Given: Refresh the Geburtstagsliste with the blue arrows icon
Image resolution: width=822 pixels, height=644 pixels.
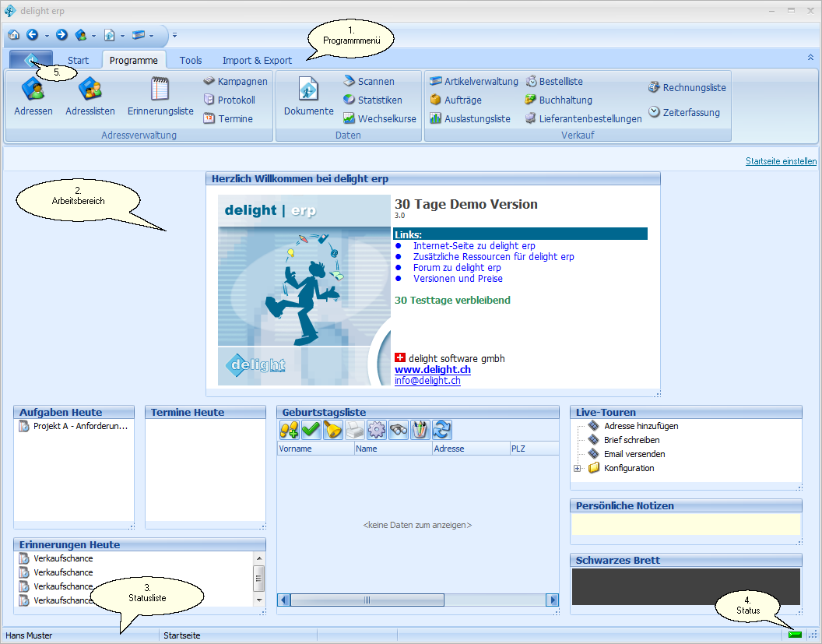Looking at the screenshot, I should point(442,430).
